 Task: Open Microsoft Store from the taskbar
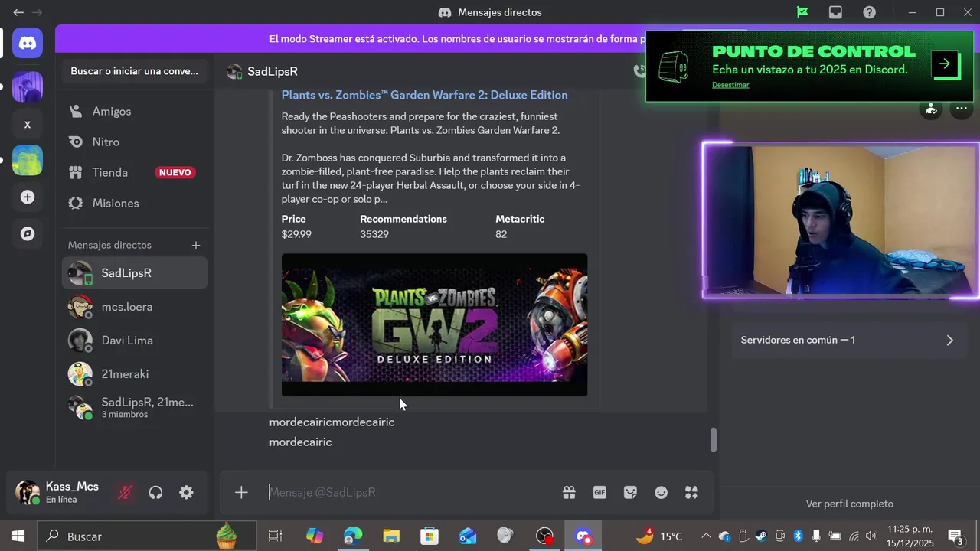[430, 536]
